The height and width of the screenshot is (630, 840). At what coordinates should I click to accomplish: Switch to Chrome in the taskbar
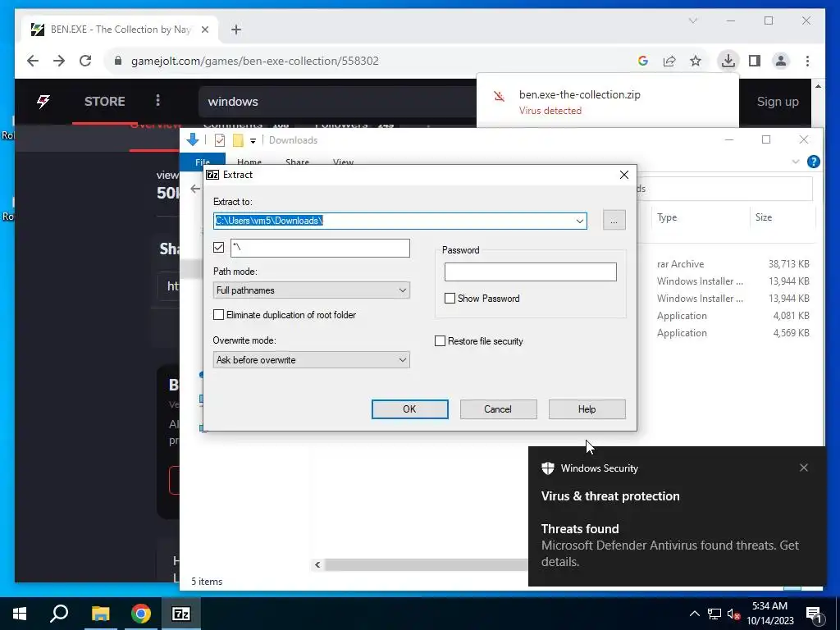[141, 614]
